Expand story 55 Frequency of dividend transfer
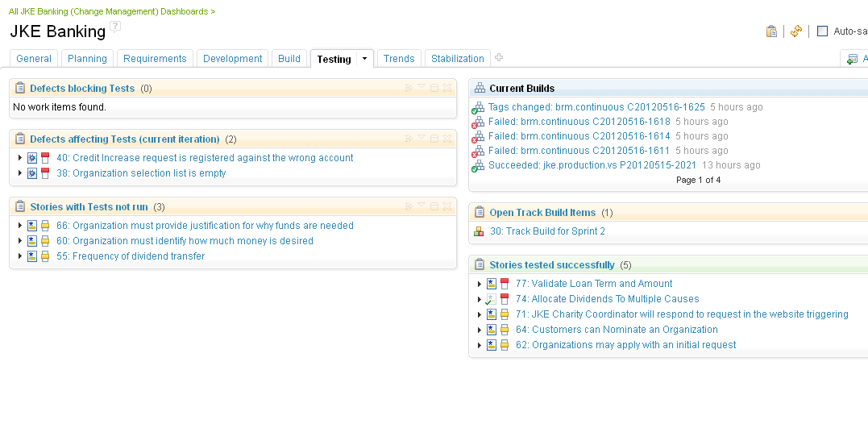Image resolution: width=868 pixels, height=424 pixels. (x=20, y=256)
